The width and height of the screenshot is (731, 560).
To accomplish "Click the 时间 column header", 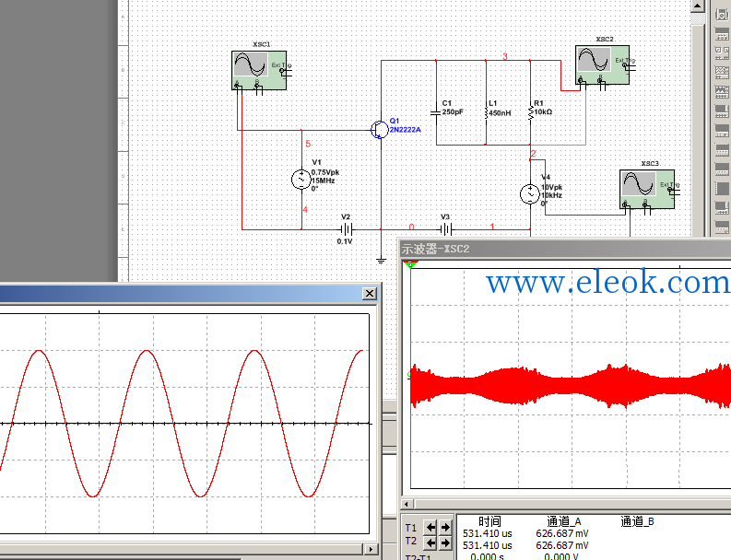I will (489, 521).
